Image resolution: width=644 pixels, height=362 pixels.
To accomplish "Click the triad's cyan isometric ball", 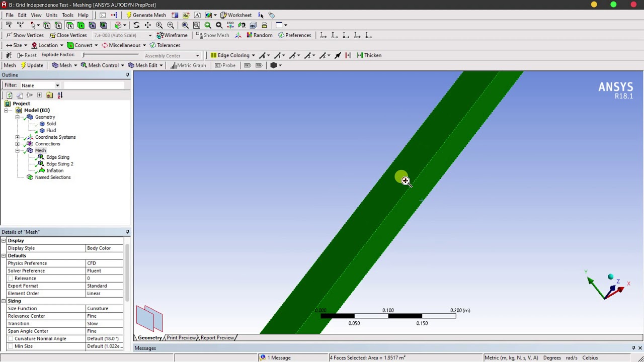I will (x=610, y=277).
